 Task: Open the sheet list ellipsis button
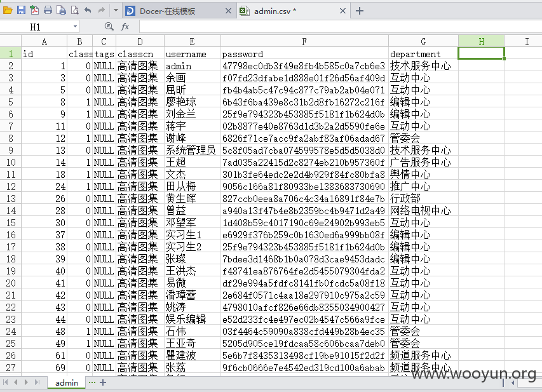[x=92, y=382]
